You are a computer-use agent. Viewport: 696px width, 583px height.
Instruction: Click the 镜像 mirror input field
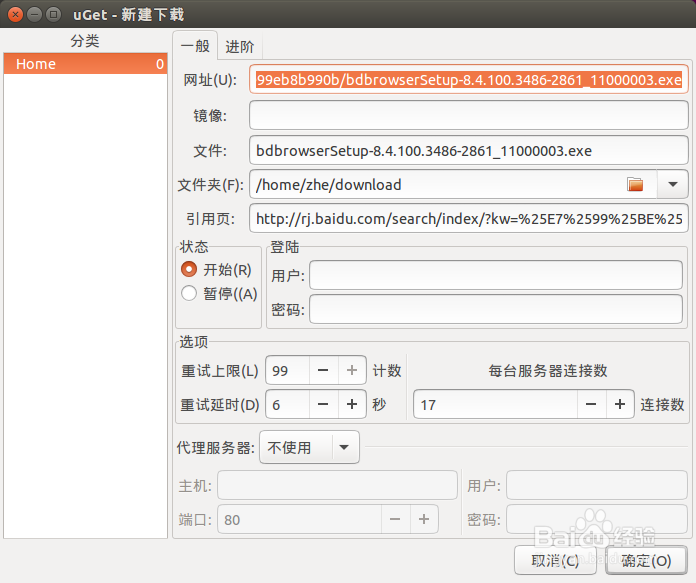(x=469, y=115)
